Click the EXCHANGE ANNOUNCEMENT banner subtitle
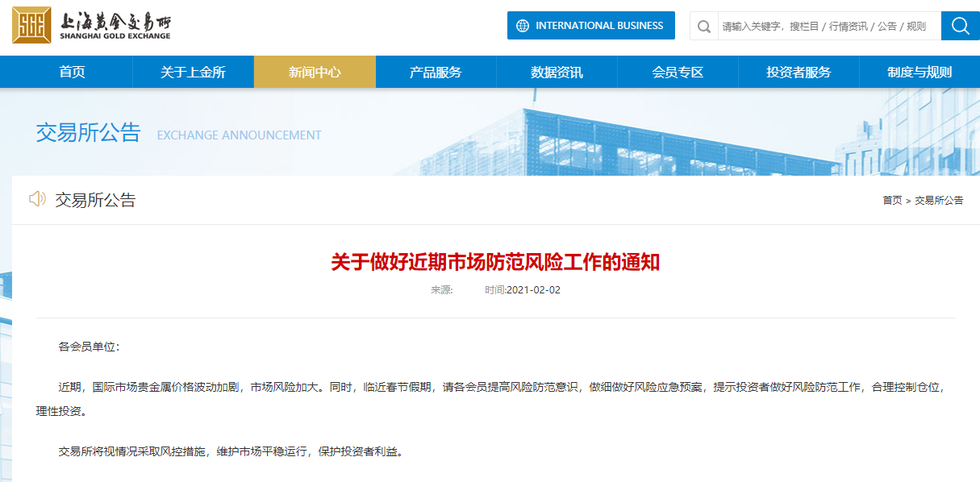The image size is (980, 482). (239, 135)
